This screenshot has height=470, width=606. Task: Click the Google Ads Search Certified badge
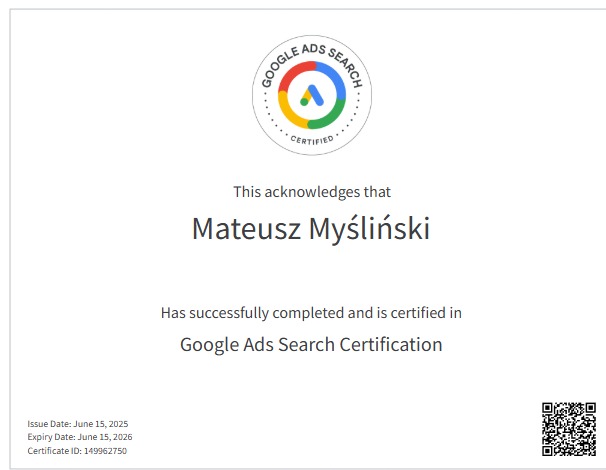tap(312, 95)
